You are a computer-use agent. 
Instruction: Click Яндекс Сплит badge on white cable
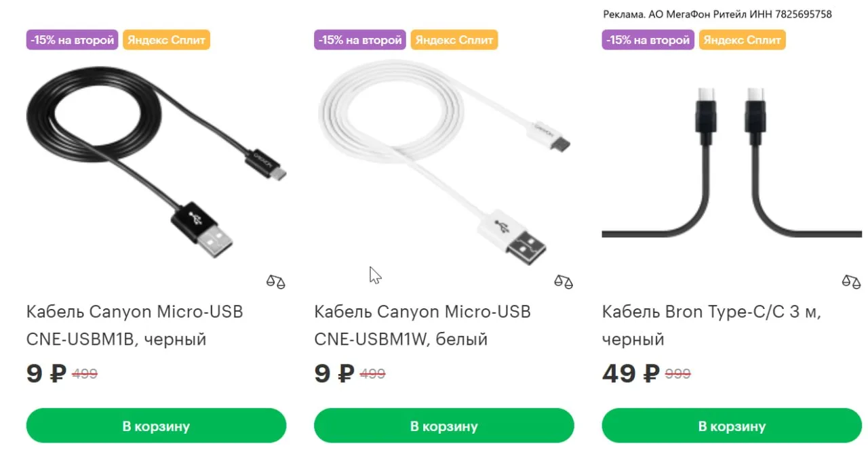454,40
